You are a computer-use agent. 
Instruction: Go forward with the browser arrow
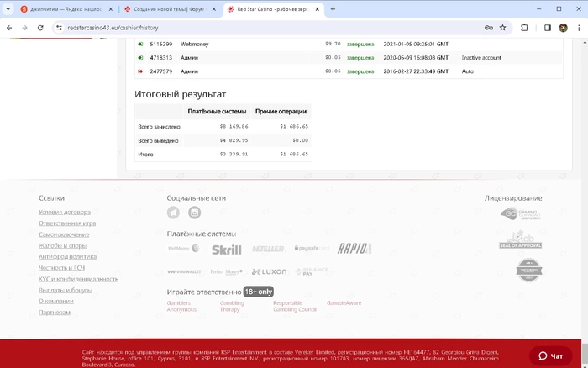[24, 28]
